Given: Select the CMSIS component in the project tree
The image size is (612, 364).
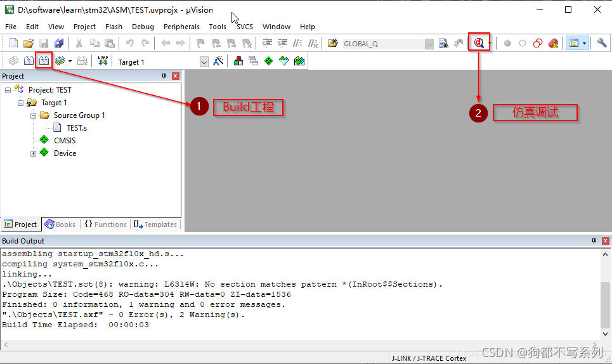Looking at the screenshot, I should coord(65,140).
